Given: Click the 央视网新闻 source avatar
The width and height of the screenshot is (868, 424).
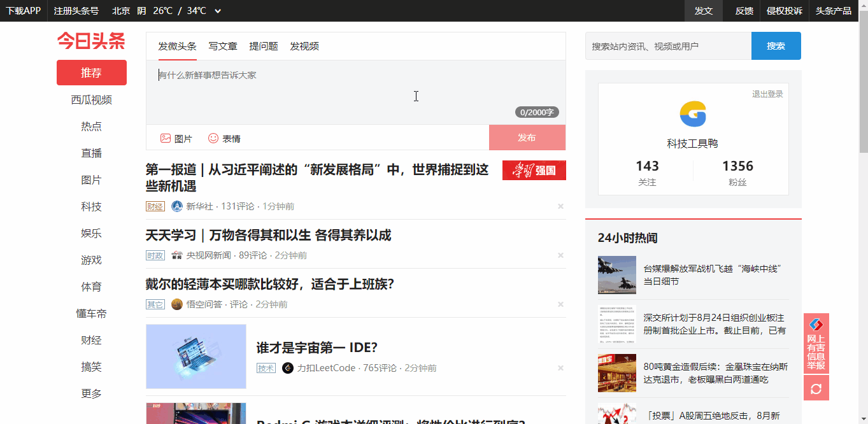Looking at the screenshot, I should click(177, 255).
